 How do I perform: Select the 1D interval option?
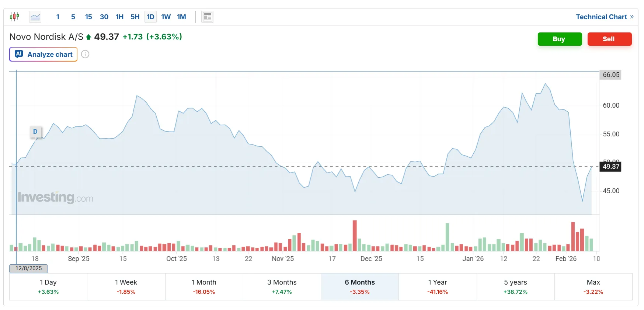(150, 17)
